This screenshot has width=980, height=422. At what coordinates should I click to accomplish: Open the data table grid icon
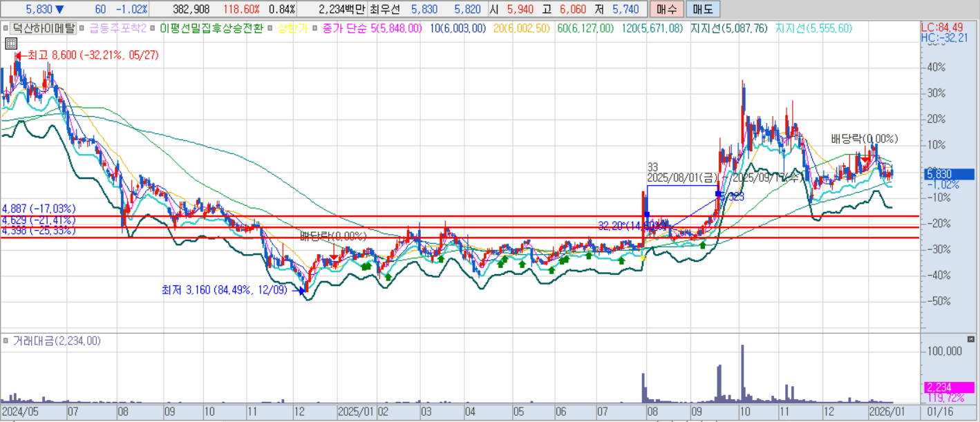pos(10,44)
